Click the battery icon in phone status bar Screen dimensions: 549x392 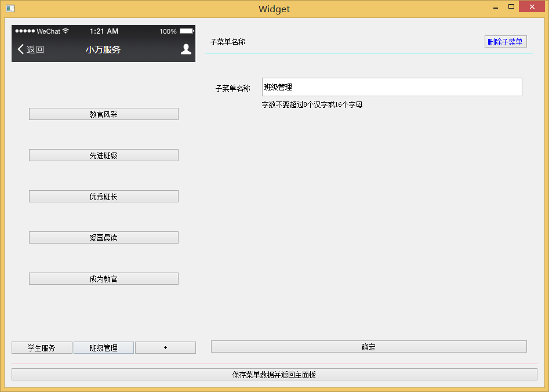(187, 31)
